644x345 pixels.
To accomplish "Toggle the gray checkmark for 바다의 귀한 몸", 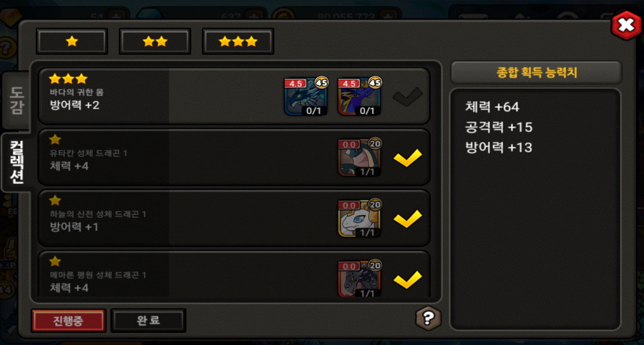I will click(408, 97).
